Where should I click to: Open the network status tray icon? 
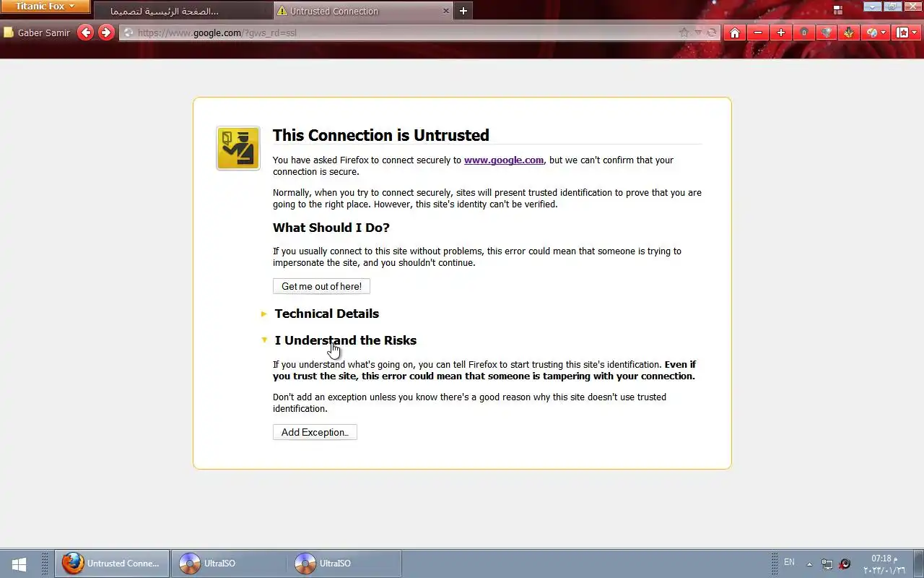click(827, 564)
